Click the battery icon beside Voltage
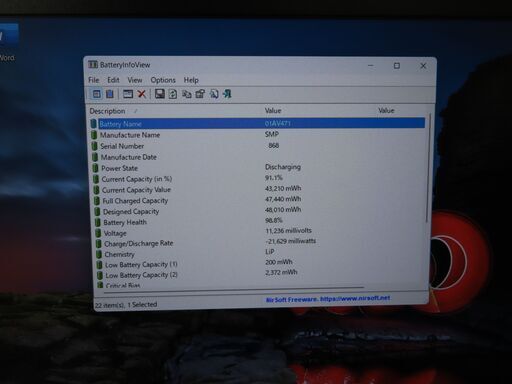The height and width of the screenshot is (384, 512). pyautogui.click(x=98, y=233)
